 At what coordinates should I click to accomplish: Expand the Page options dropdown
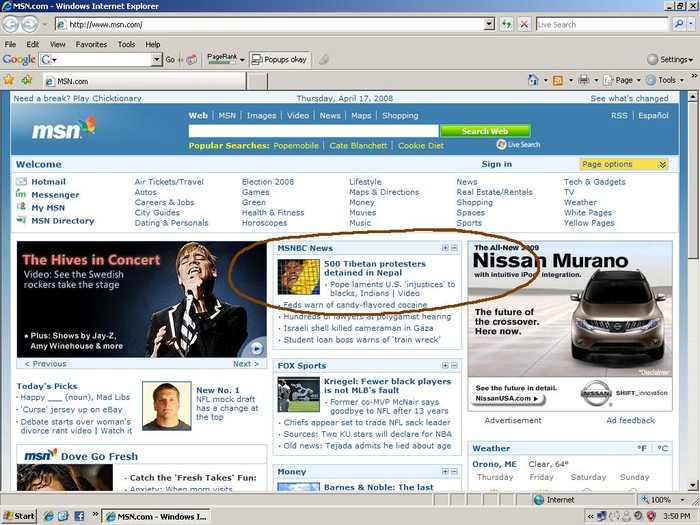click(x=624, y=164)
